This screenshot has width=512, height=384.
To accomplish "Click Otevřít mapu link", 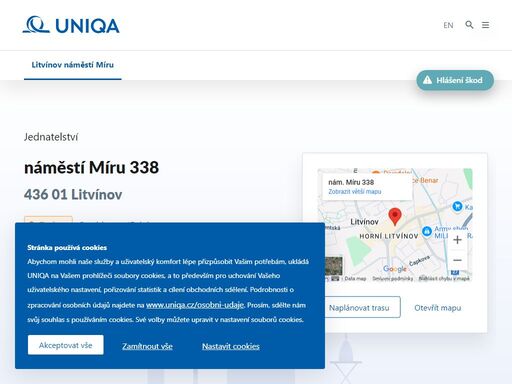I will (438, 308).
